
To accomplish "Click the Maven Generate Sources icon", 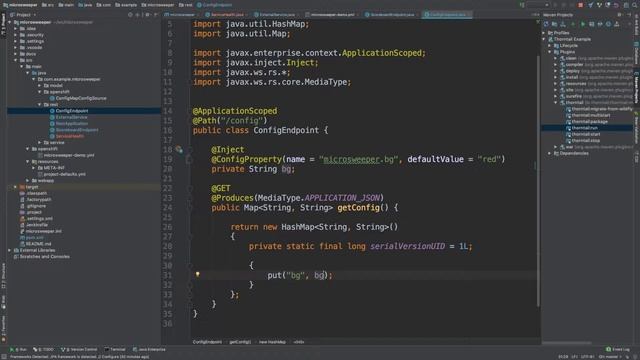I will (554, 24).
